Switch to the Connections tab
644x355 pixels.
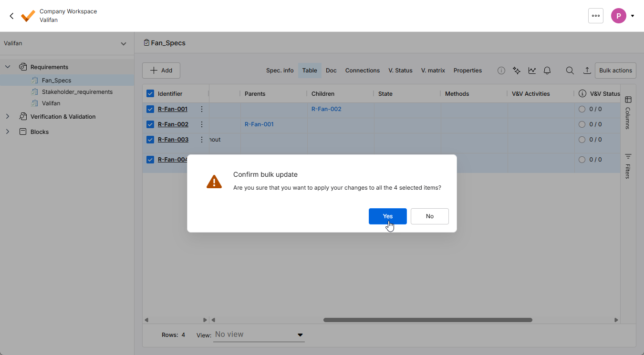(362, 71)
